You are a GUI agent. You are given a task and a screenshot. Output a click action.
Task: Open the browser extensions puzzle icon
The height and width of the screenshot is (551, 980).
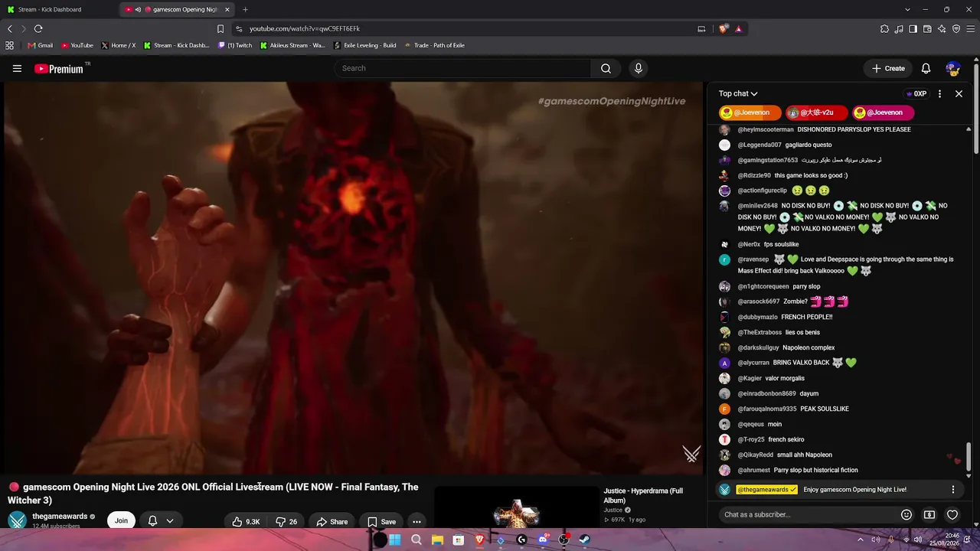pos(884,28)
